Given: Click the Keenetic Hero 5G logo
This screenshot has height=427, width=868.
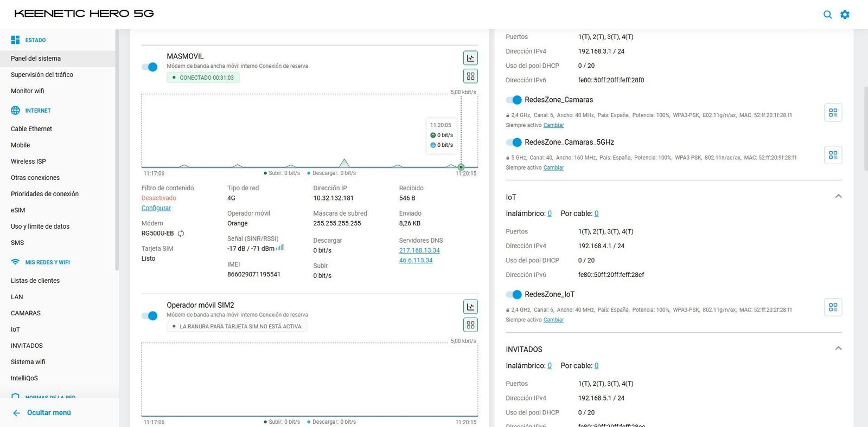Looking at the screenshot, I should 84,14.
